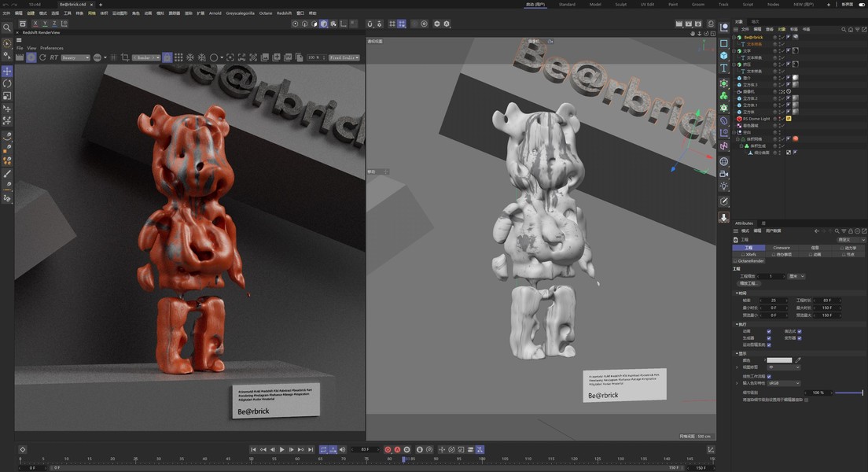868x472 pixels.
Task: Open the Fixed Scaling dropdown
Action: coord(344,57)
